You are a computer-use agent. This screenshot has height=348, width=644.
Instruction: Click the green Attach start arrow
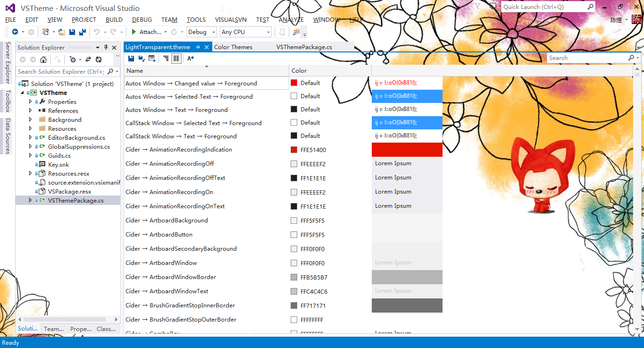[134, 32]
